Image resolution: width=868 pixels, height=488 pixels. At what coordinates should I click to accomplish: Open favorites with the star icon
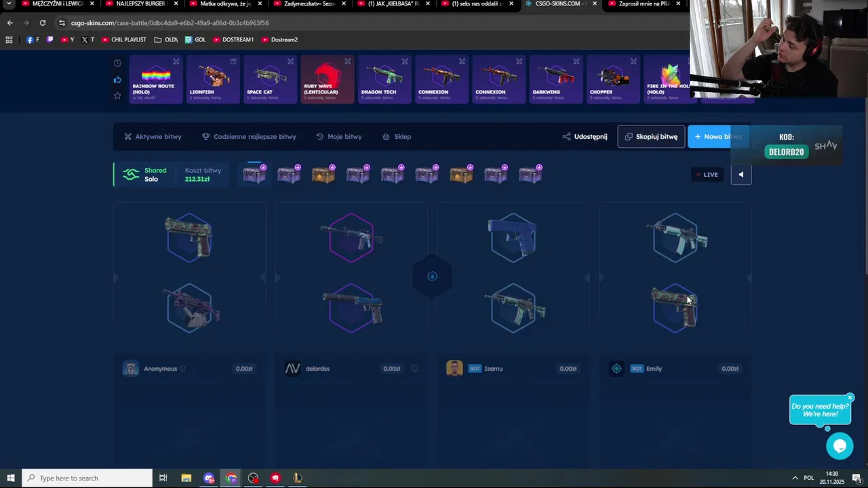117,96
